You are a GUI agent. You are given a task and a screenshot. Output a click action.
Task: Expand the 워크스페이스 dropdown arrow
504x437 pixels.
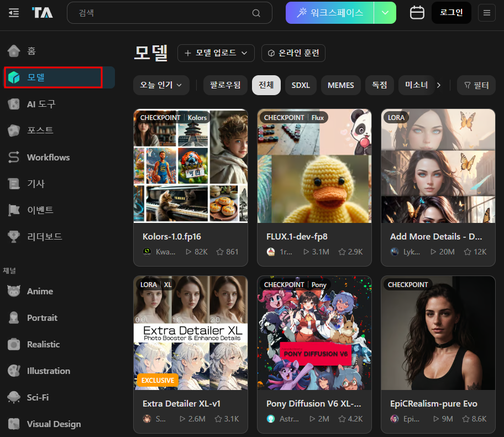point(385,13)
